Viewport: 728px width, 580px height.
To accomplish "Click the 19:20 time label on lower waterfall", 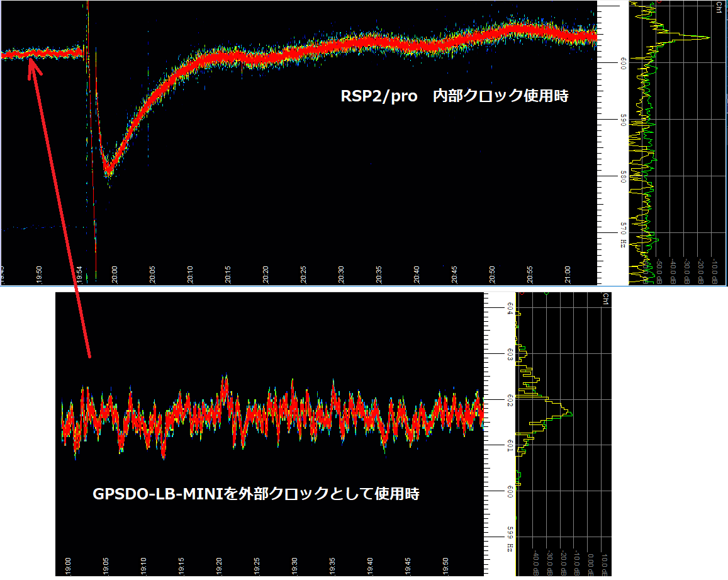I will click(219, 565).
